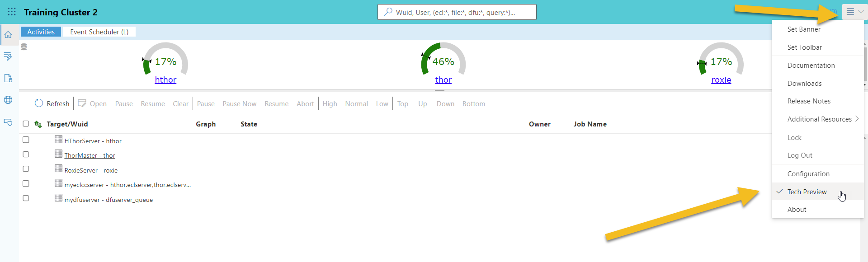Toggle the select-all checkbox in table header
The height and width of the screenshot is (262, 868).
pos(26,124)
